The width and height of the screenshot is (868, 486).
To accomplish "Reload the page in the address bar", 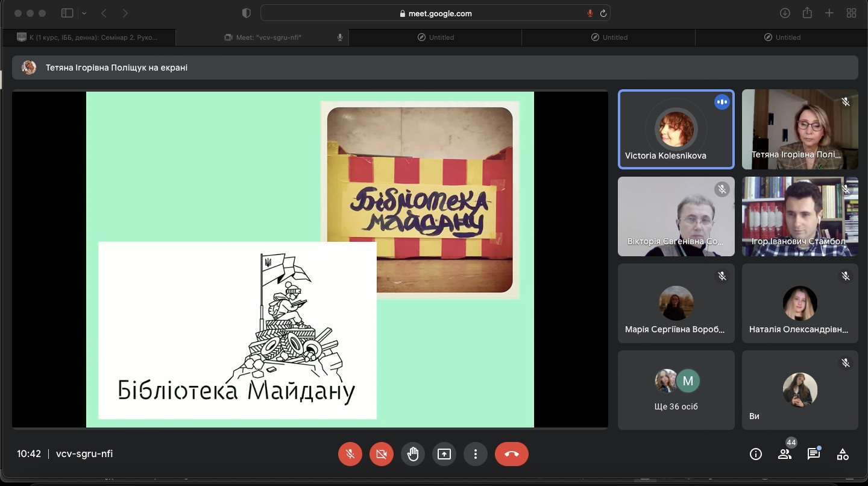I will pos(603,13).
